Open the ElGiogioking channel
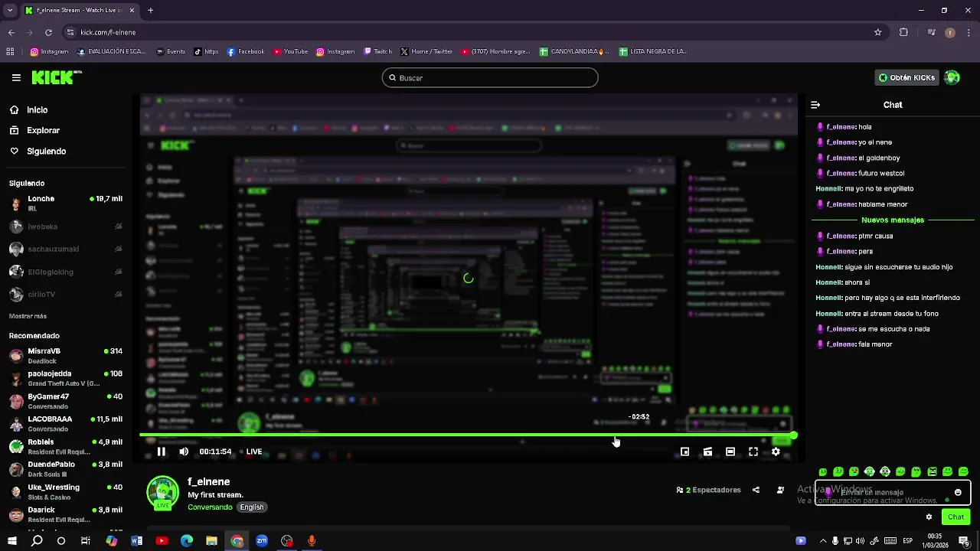The image size is (980, 551). (66, 272)
